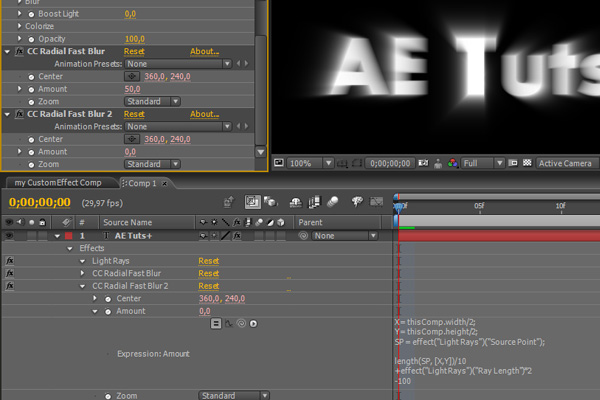
Task: Click the expression pick whip spiral icon
Action: pyautogui.click(x=241, y=324)
